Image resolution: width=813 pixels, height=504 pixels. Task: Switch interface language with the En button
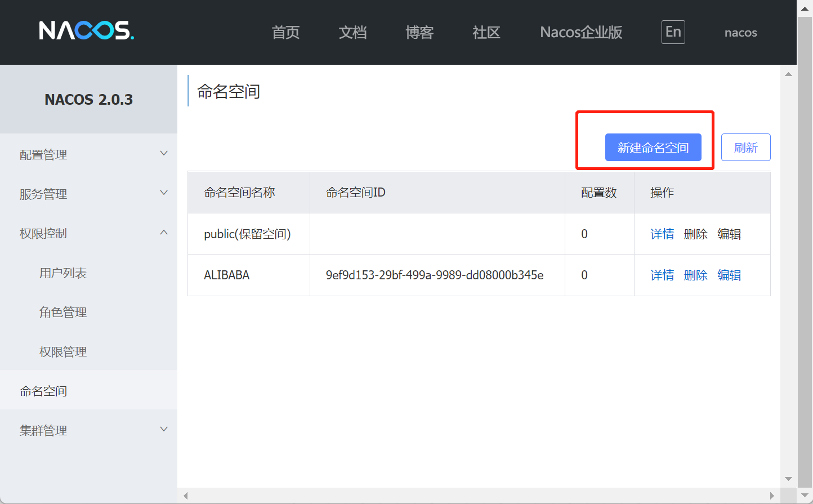coord(673,32)
